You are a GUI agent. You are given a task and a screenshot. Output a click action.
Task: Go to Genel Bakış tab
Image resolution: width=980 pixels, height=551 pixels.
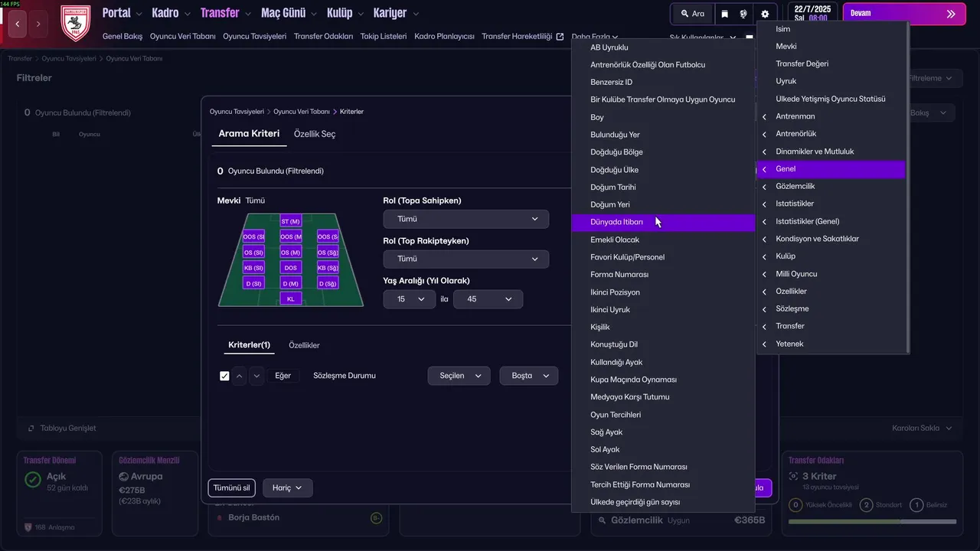pyautogui.click(x=122, y=37)
